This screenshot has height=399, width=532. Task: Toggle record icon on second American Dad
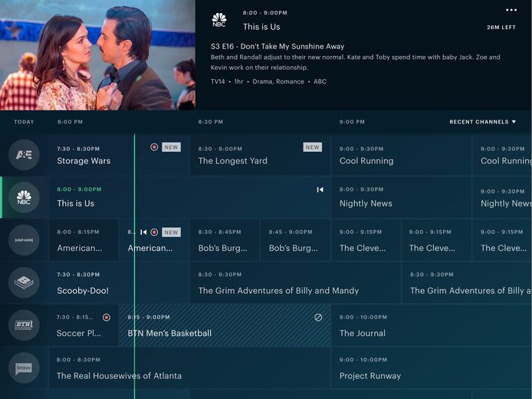(154, 232)
